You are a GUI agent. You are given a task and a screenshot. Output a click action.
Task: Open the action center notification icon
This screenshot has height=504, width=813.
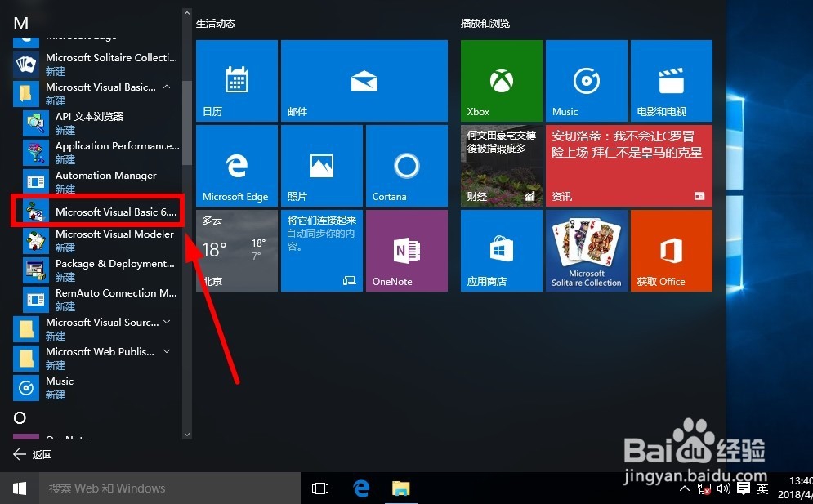pos(743,488)
